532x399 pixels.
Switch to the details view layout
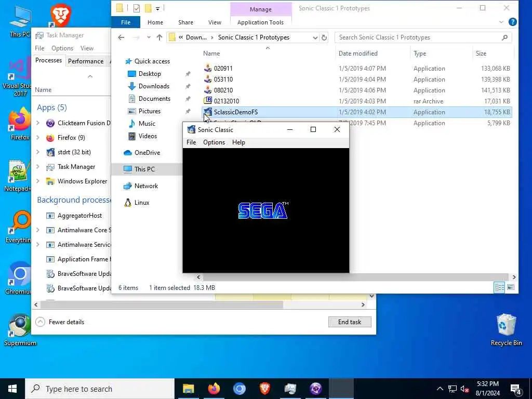pyautogui.click(x=499, y=287)
